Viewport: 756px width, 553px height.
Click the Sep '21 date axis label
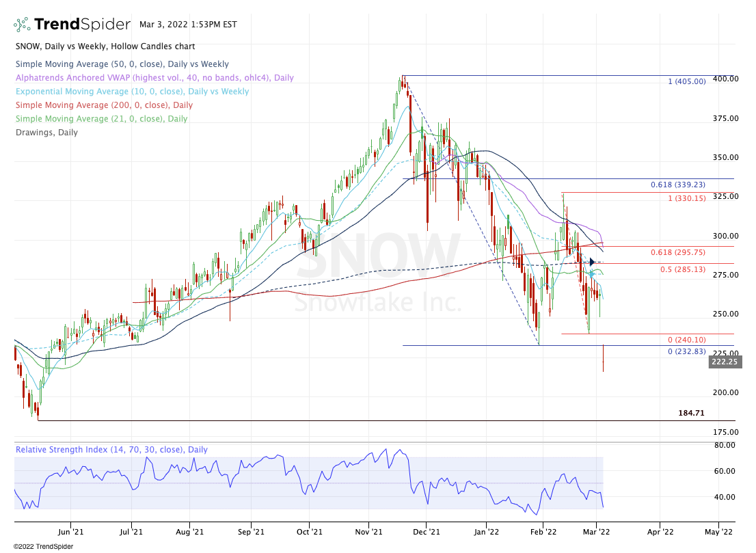[x=251, y=532]
